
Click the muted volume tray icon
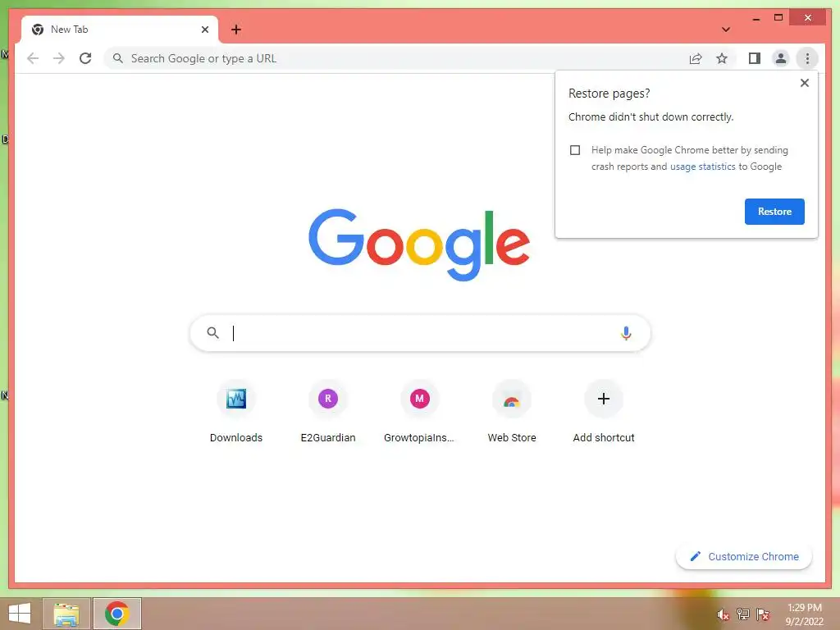723,614
